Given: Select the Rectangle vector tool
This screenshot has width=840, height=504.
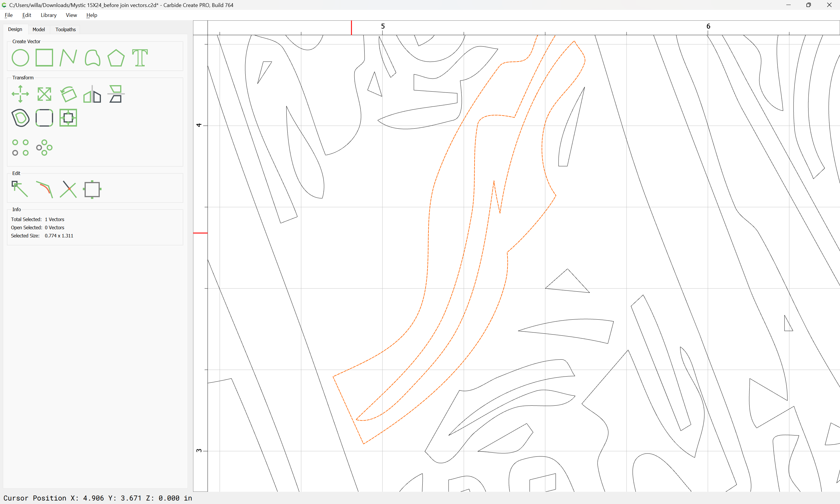Looking at the screenshot, I should coord(44,58).
